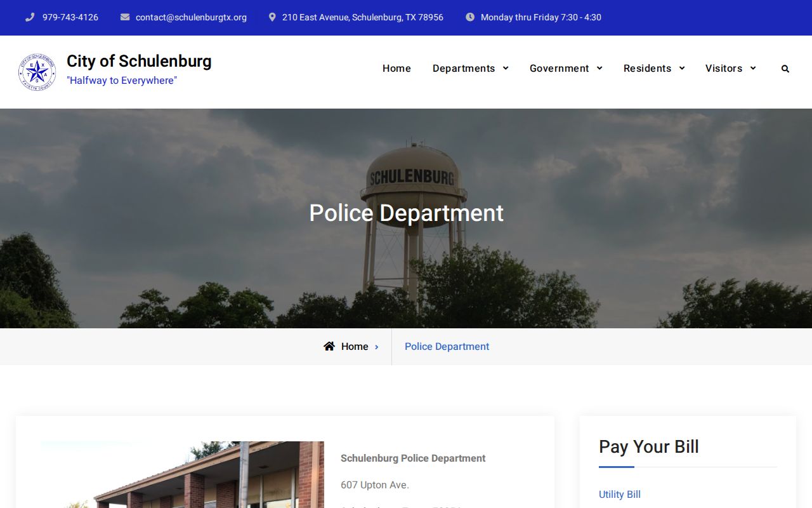Click contact@schulenburgtx.org email link

(x=191, y=17)
